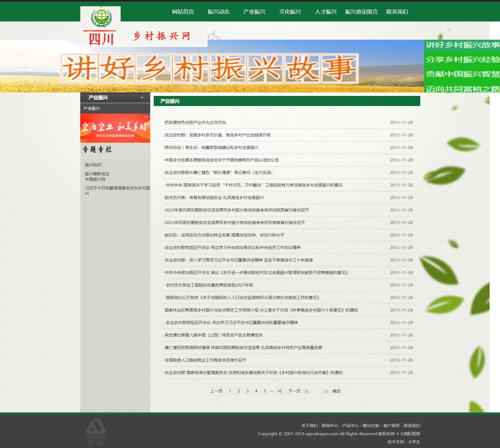The width and height of the screenshot is (500, 448).
Task: Go to page 5
Action: click(265, 391)
